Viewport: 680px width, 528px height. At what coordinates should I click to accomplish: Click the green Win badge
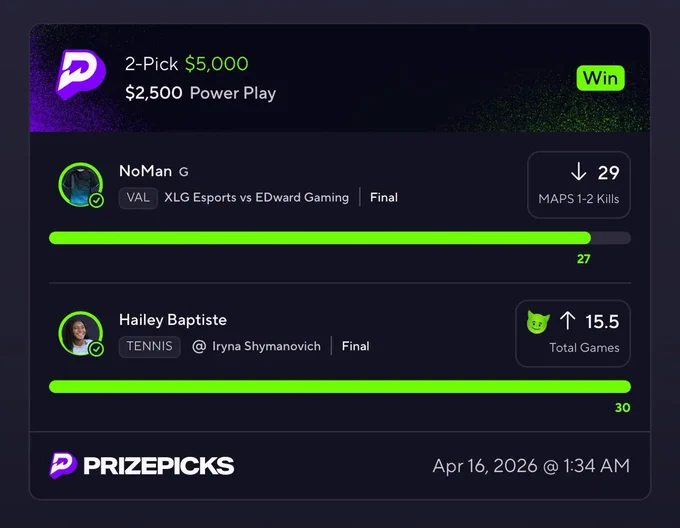(600, 78)
